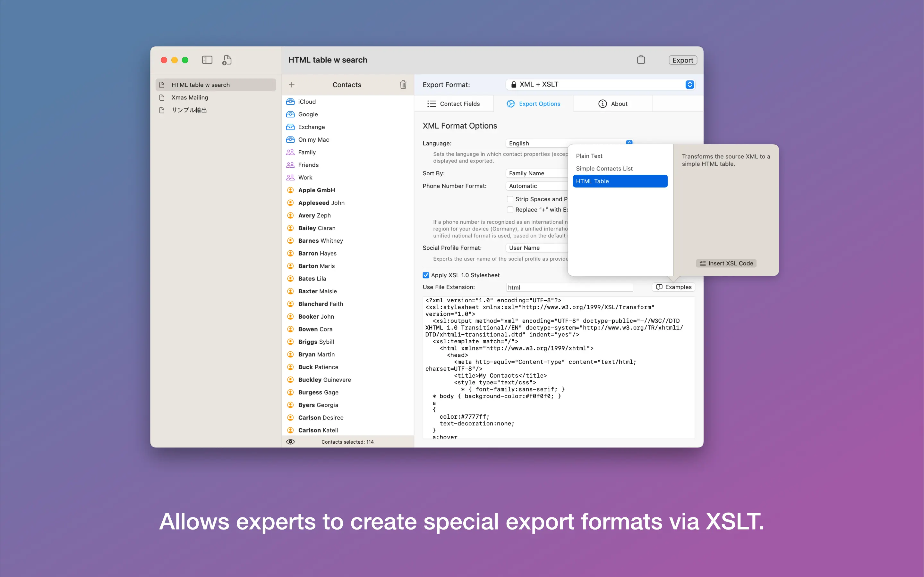Viewport: 924px width, 577px height.
Task: Uncheck Apply XSL 1.0 Stylesheet
Action: click(426, 275)
